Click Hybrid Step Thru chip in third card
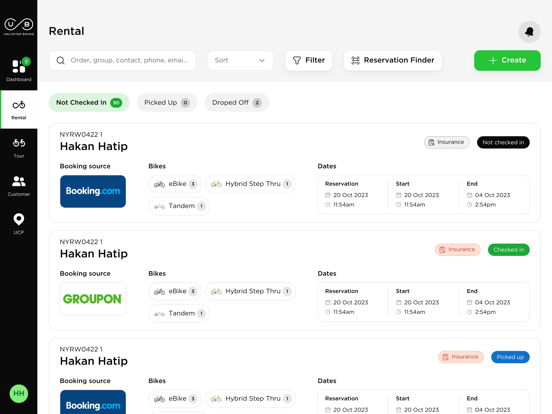Image resolution: width=552 pixels, height=414 pixels. 250,399
